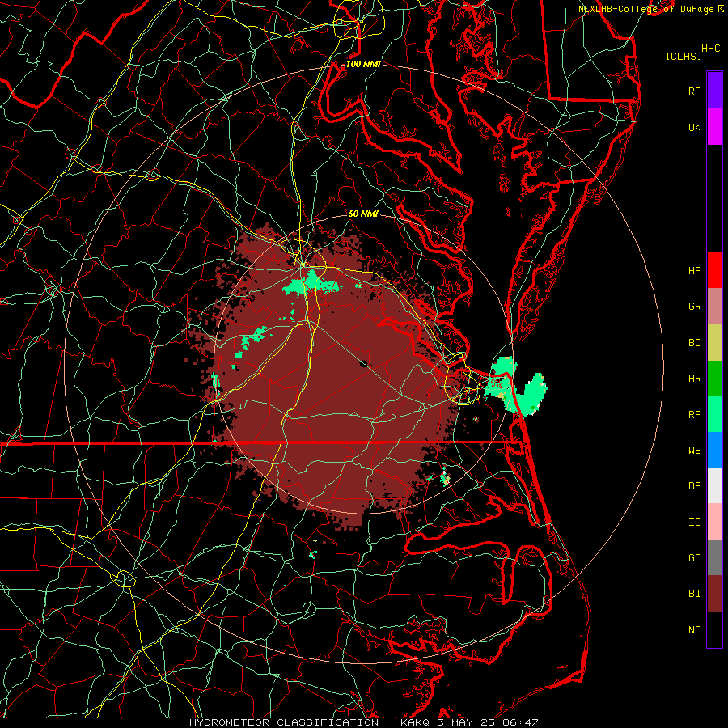Click the light green RA swatch
Viewport: 728px width, 728px height.
click(714, 414)
